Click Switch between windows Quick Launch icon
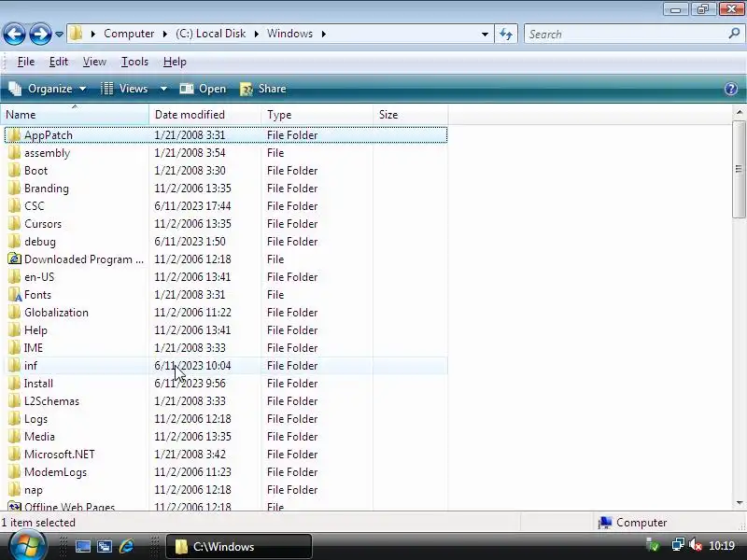The height and width of the screenshot is (560, 747). pos(105,547)
